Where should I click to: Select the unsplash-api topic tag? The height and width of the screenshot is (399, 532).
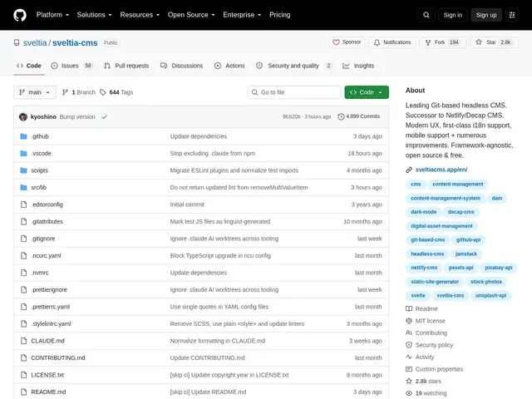pos(490,296)
